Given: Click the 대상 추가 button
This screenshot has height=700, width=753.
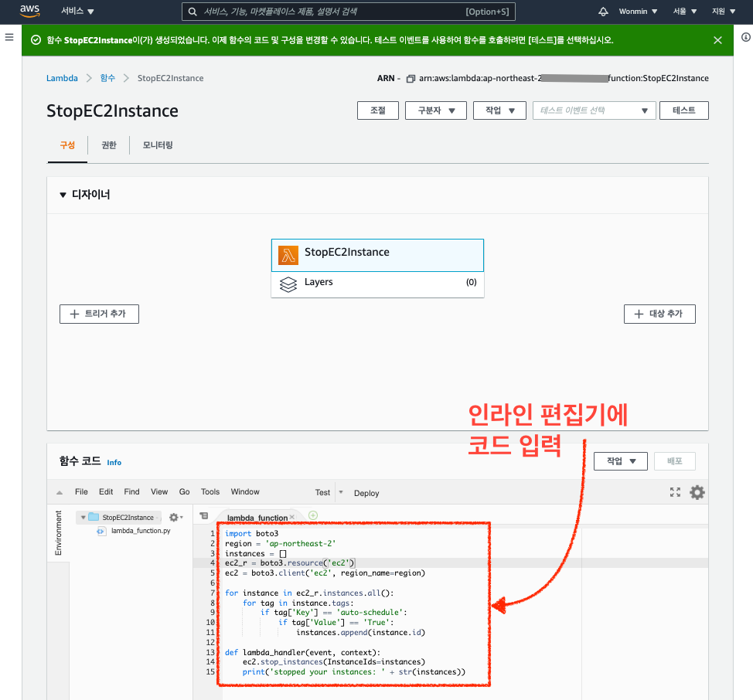Looking at the screenshot, I should (659, 314).
